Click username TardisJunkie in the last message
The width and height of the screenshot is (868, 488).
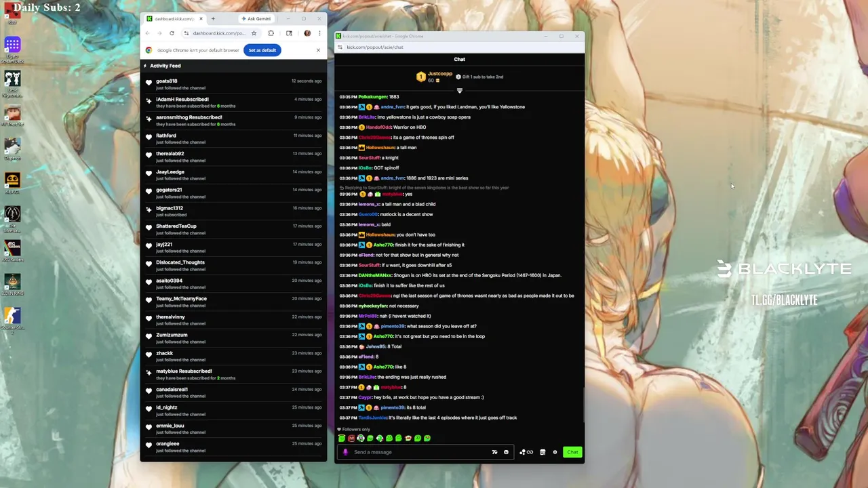[x=372, y=418]
